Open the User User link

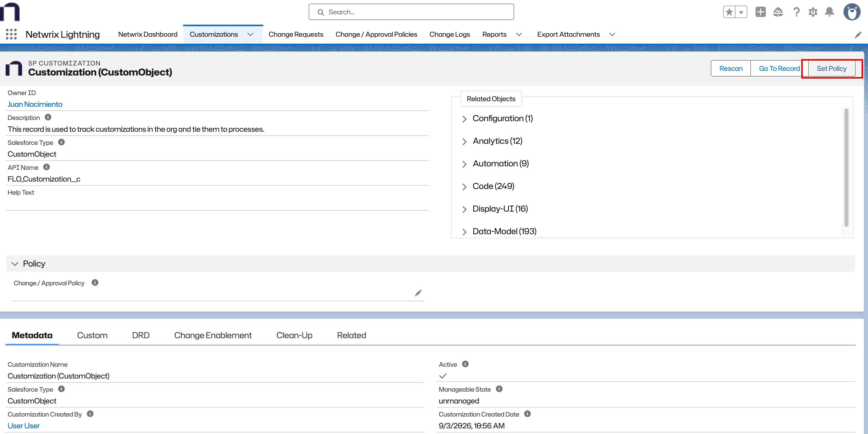24,426
